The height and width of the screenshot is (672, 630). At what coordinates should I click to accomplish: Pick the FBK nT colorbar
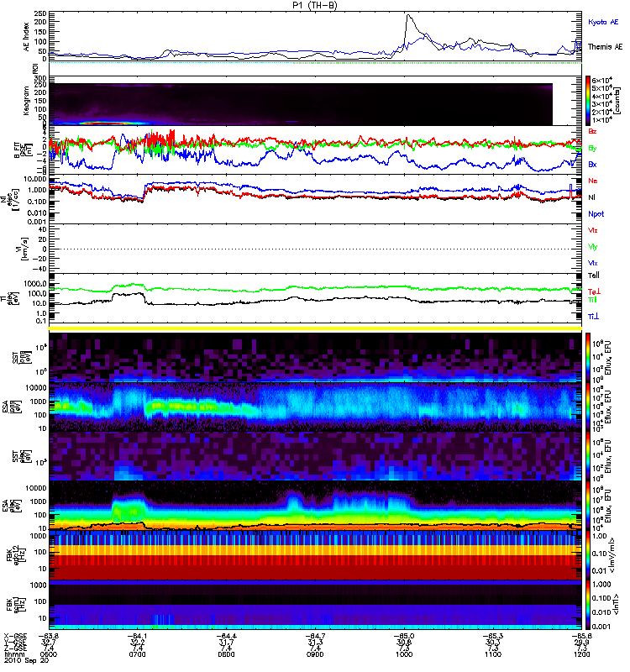588,605
